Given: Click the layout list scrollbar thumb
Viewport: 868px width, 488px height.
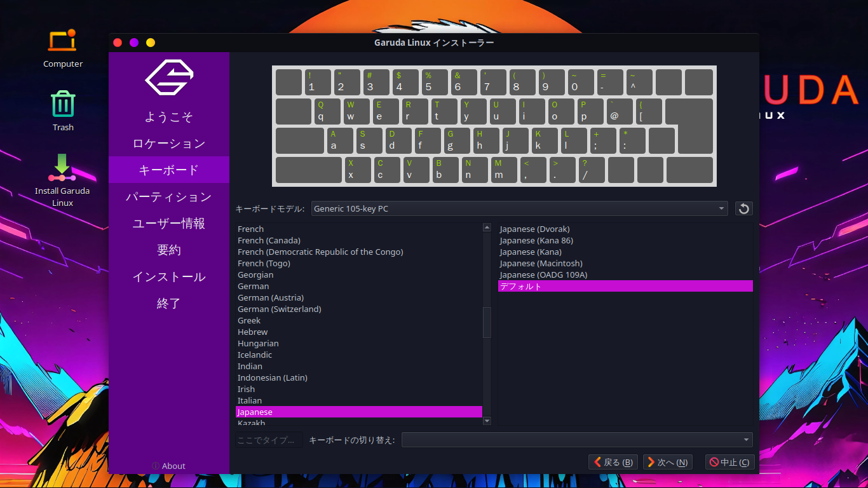Looking at the screenshot, I should point(487,322).
